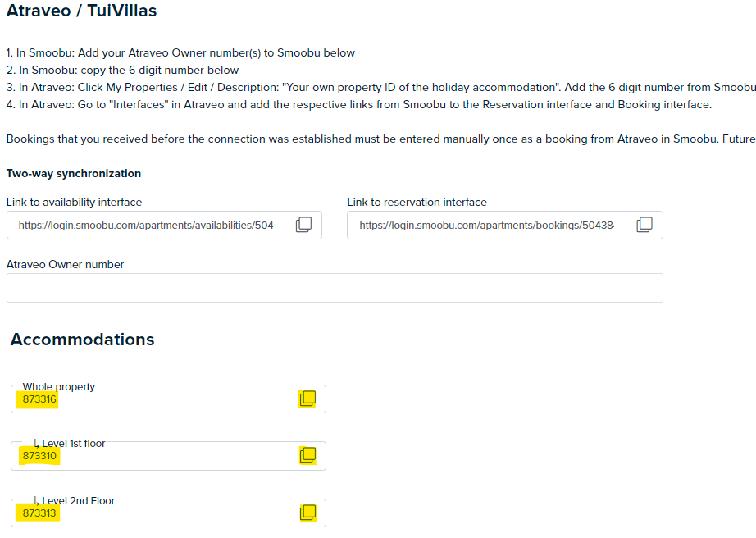Select the Level 2nd Floor ID field
Viewport: 756px width, 538px height.
(150, 513)
